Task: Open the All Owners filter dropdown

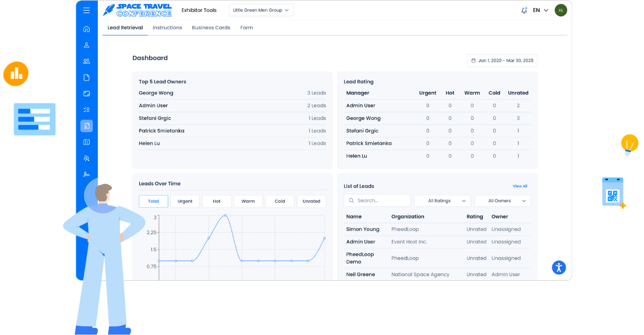Action: (x=503, y=201)
